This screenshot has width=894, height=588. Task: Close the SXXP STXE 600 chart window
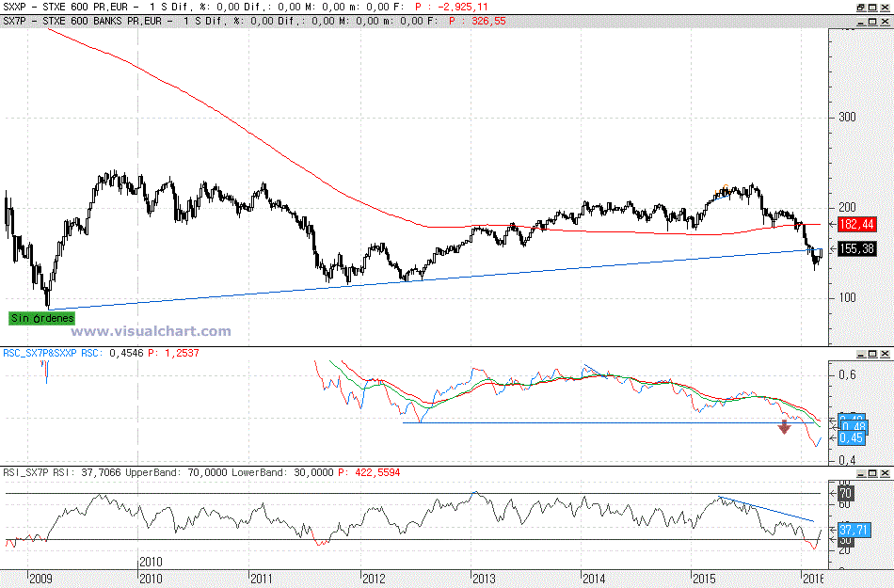(x=885, y=8)
